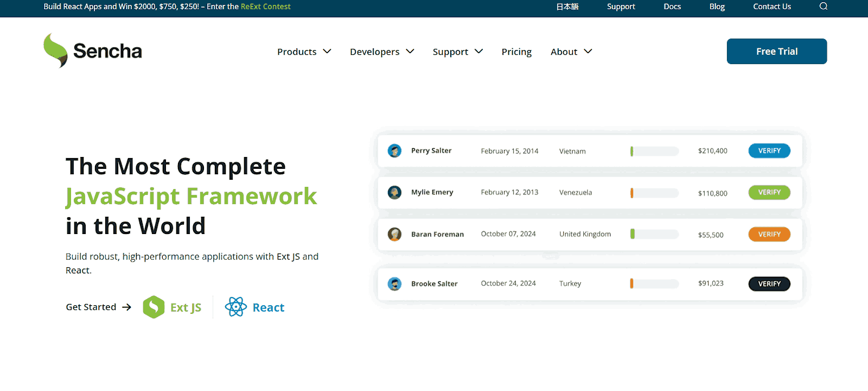
Task: Select the name Baran Foreman
Action: pos(437,234)
